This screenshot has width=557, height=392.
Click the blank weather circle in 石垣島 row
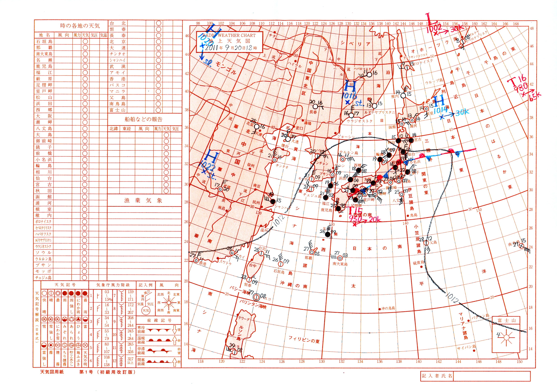coord(85,41)
